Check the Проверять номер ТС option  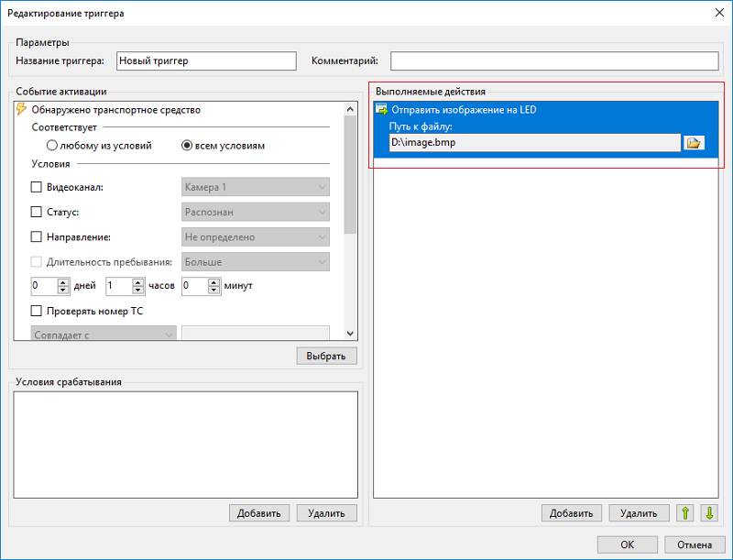pos(36,311)
